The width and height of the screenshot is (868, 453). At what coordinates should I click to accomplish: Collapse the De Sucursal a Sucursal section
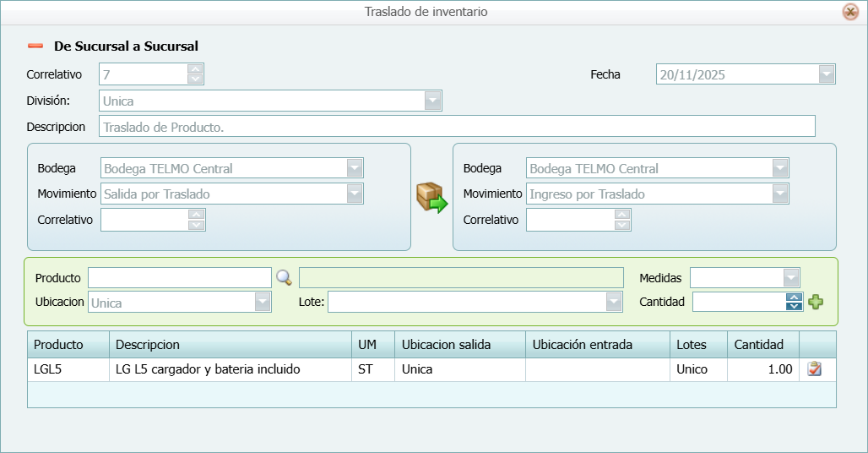35,46
